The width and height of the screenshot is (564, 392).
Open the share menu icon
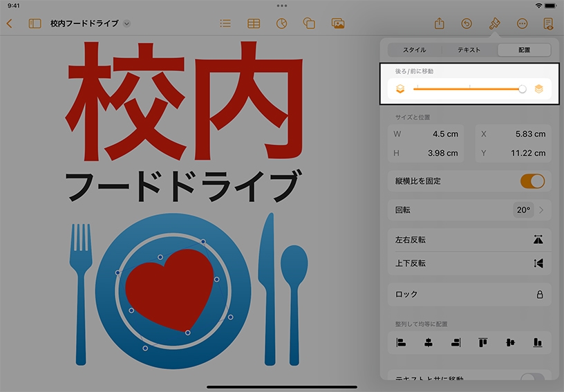tap(439, 24)
